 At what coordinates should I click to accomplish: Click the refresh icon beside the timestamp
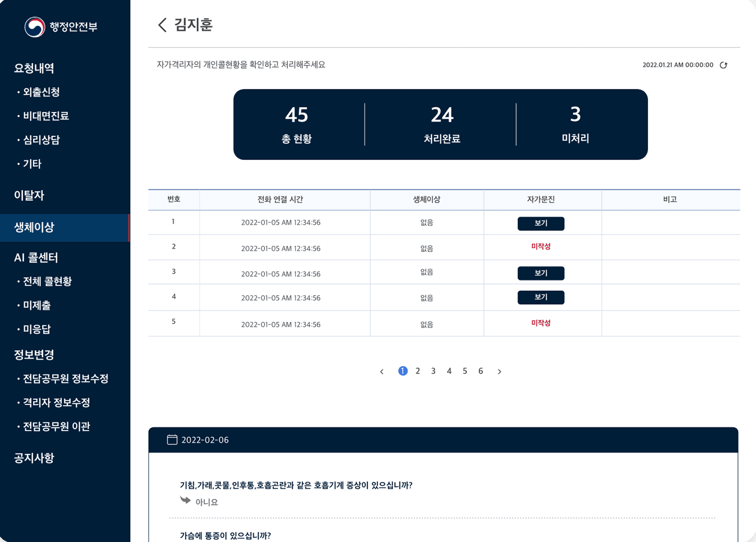(724, 65)
